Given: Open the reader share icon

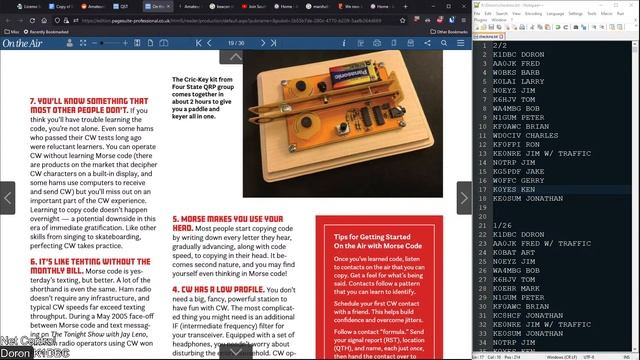Looking at the screenshot, I should 427,43.
